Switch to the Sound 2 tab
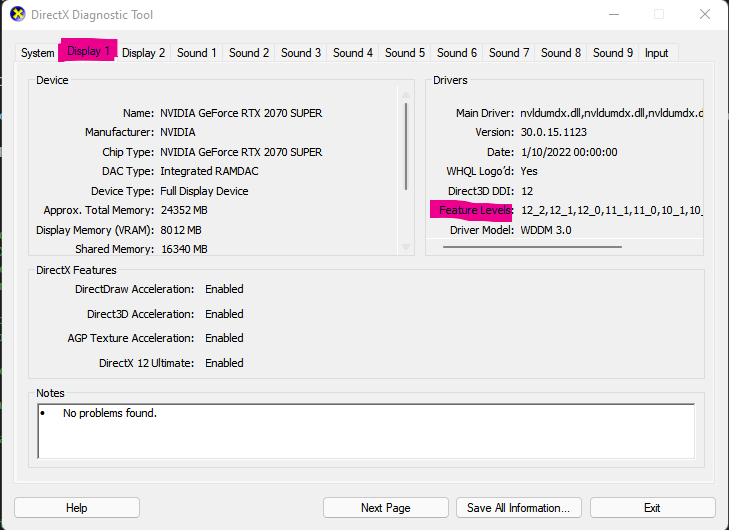Viewport: 729px width, 530px height. [x=249, y=53]
